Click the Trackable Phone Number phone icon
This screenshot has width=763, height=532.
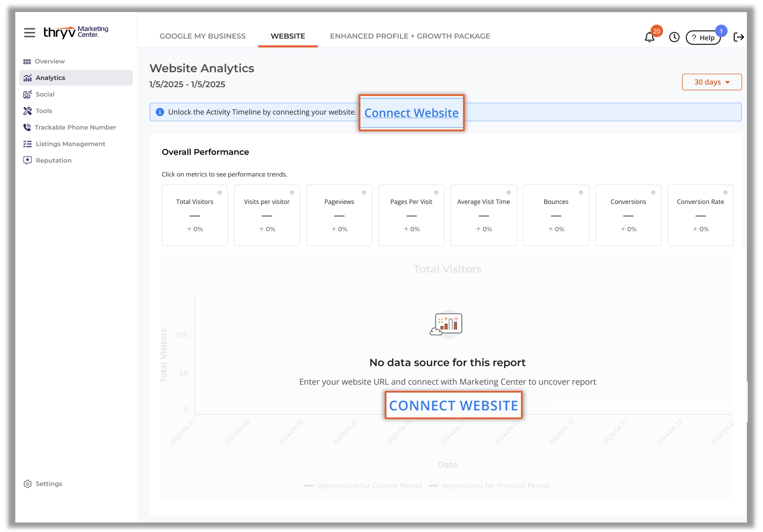pos(27,127)
